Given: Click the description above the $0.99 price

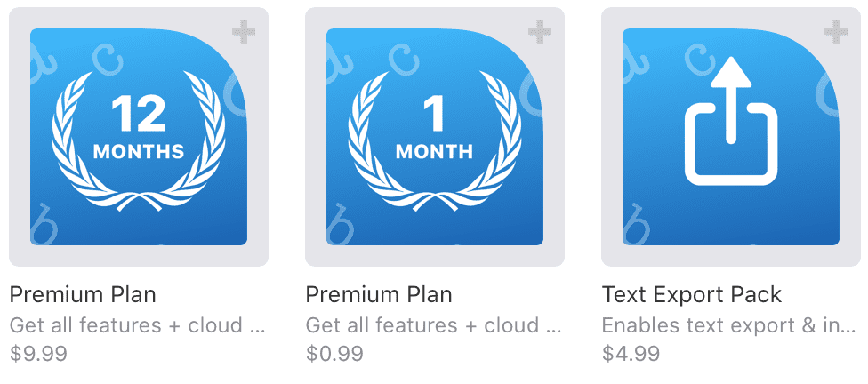Looking at the screenshot, I should pos(434,325).
